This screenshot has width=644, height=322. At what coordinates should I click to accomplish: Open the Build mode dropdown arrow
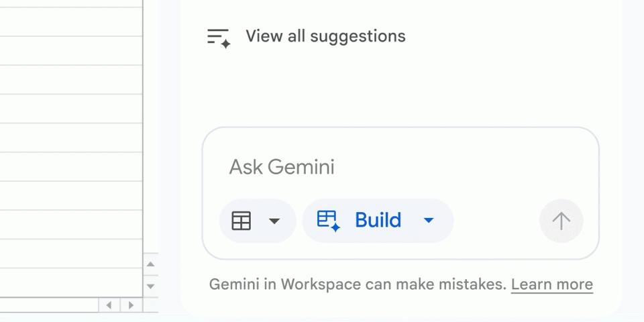[x=429, y=221]
